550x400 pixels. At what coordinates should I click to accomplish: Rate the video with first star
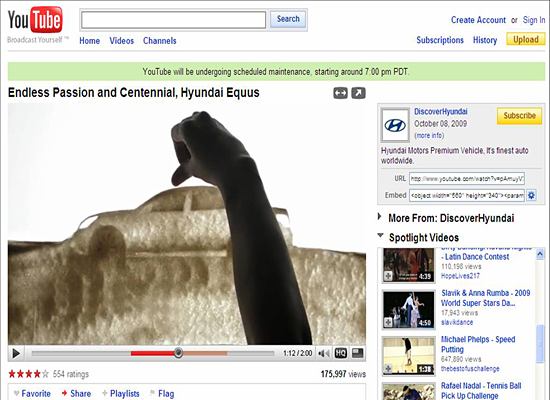click(12, 374)
